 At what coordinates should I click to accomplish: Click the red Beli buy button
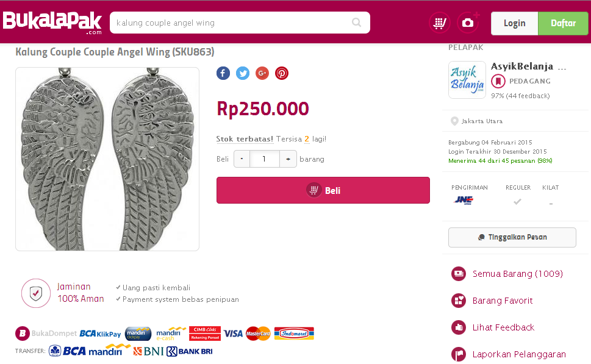(x=323, y=190)
